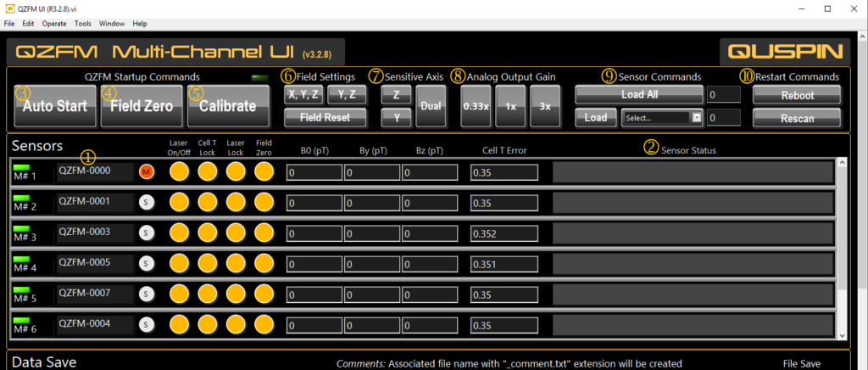Enable Dual sensitive axis mode
Viewport: 868px width, 370px height.
(x=431, y=106)
